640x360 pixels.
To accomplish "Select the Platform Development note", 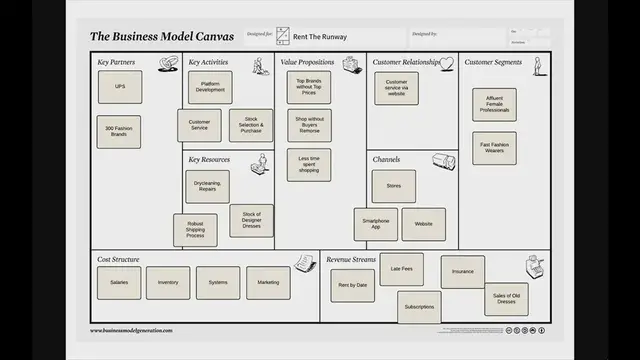I will (210, 87).
